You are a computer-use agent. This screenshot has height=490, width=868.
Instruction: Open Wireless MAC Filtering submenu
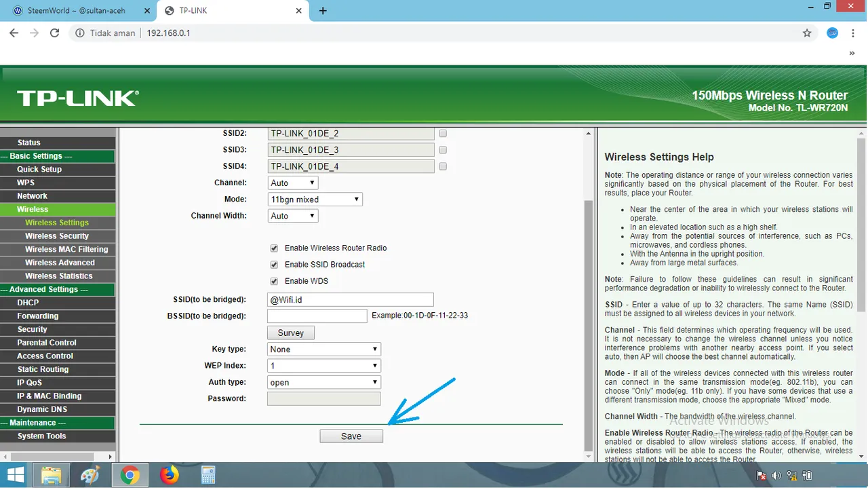click(x=58, y=249)
